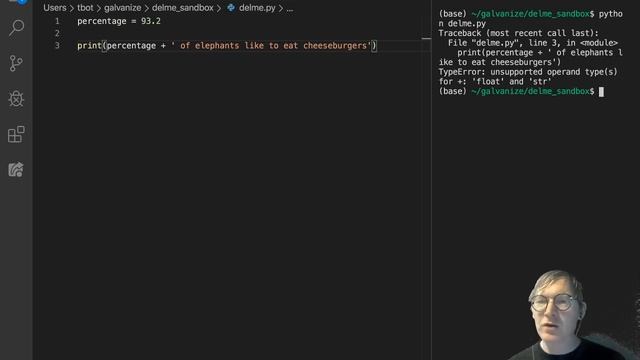Click 'TypeError: unsupported operand type(s)' in terminal
Screen dimensions: 640x360
528,72
